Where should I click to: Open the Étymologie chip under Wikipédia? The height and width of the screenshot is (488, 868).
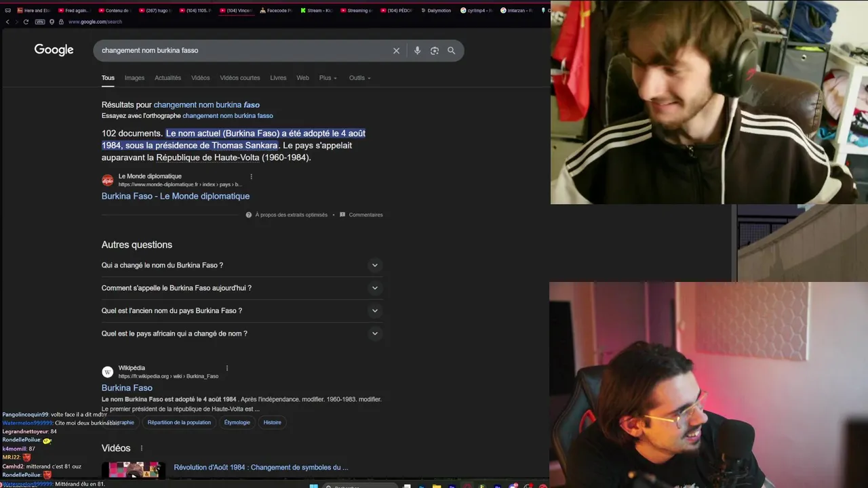[x=237, y=422]
